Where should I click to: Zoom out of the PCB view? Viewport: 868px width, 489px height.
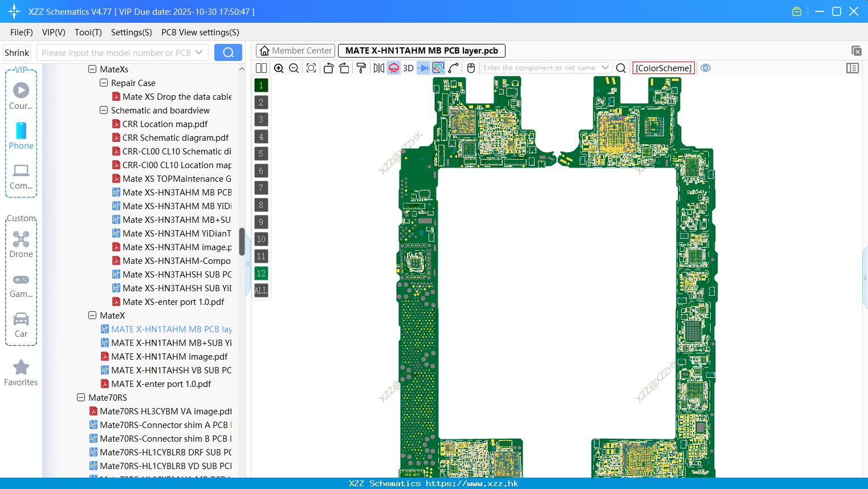pos(294,68)
